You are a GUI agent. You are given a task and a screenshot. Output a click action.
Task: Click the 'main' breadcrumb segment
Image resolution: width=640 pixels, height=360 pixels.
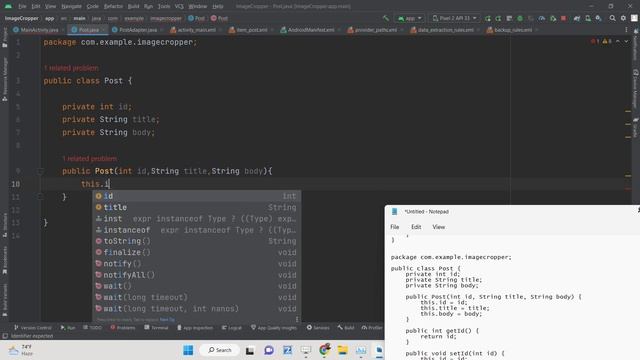[79, 18]
